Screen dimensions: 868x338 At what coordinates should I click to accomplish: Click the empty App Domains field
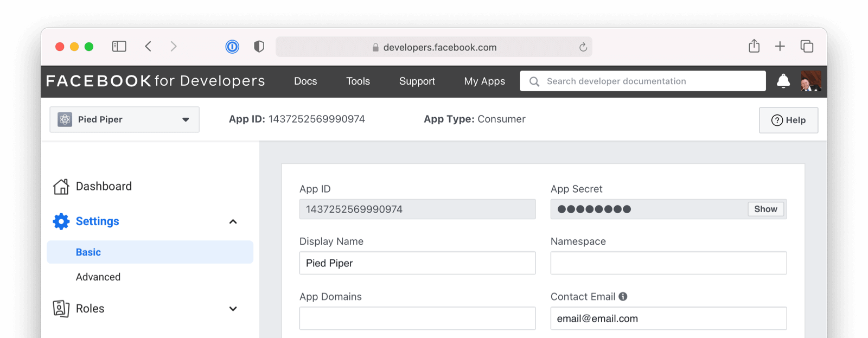[x=418, y=318]
